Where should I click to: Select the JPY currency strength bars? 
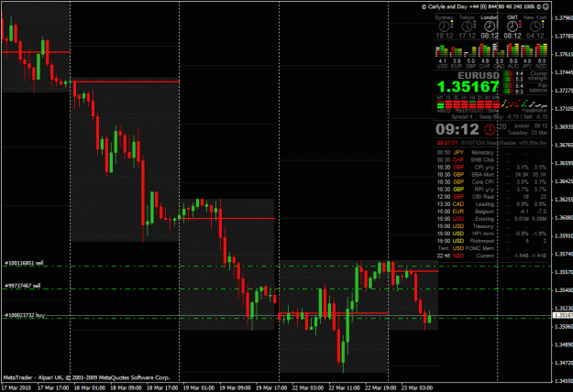tap(527, 51)
